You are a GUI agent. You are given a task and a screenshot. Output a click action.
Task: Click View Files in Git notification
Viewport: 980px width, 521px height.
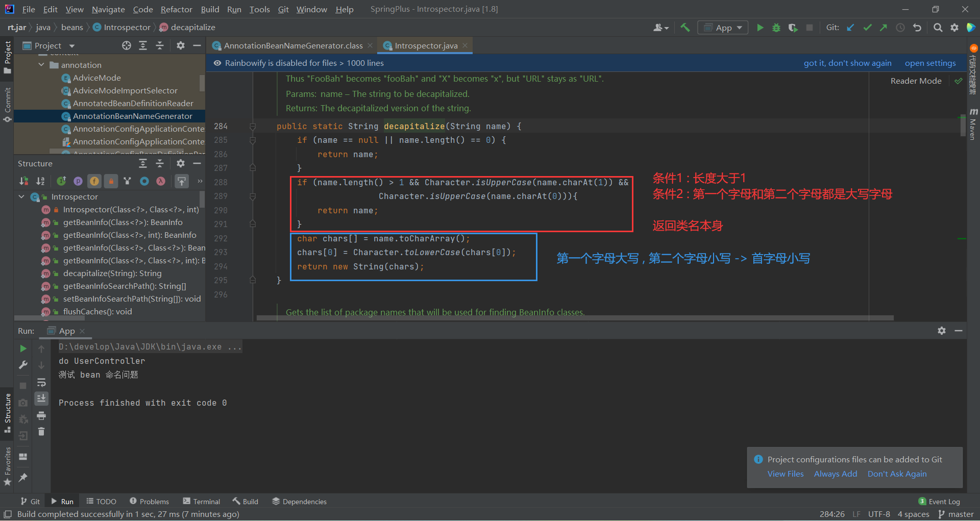click(786, 474)
